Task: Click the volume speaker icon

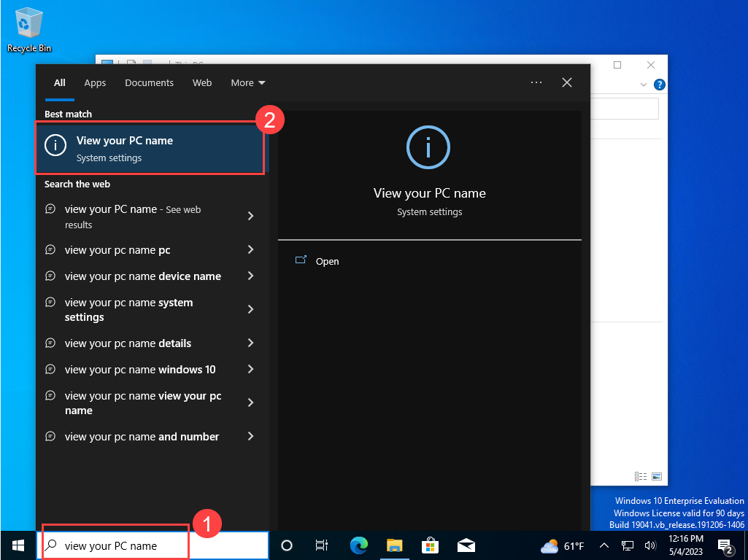Action: click(649, 545)
